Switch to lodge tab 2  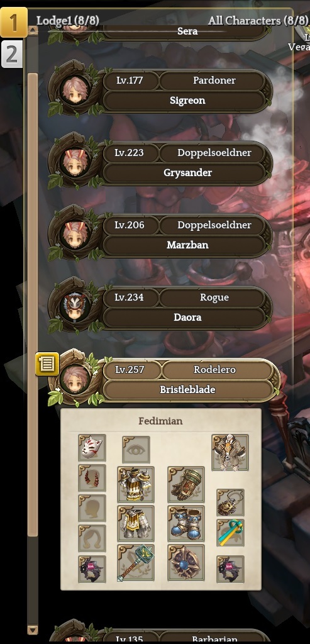coord(11,54)
